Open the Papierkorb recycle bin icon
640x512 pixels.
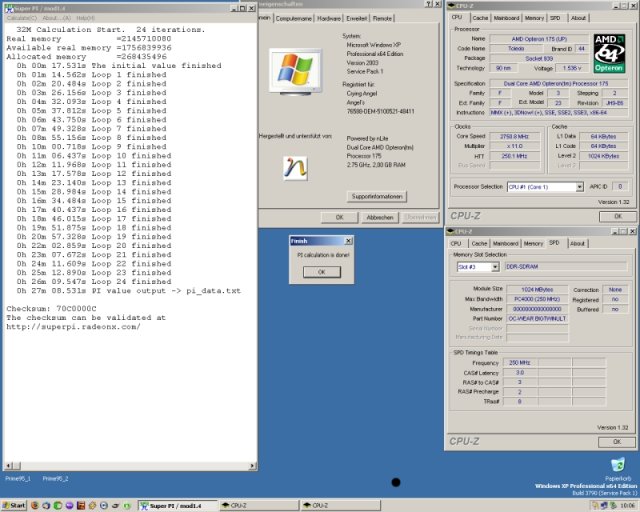(x=618, y=465)
